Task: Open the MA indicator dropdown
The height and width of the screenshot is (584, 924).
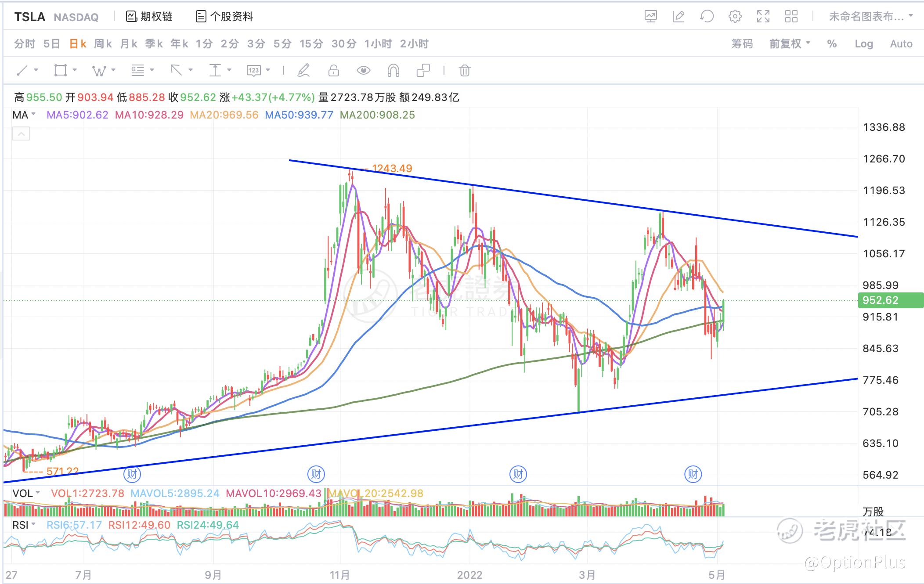Action: click(x=24, y=115)
